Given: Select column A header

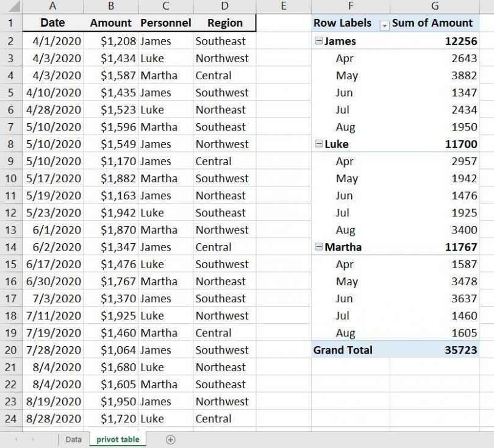Looking at the screenshot, I should [x=52, y=7].
